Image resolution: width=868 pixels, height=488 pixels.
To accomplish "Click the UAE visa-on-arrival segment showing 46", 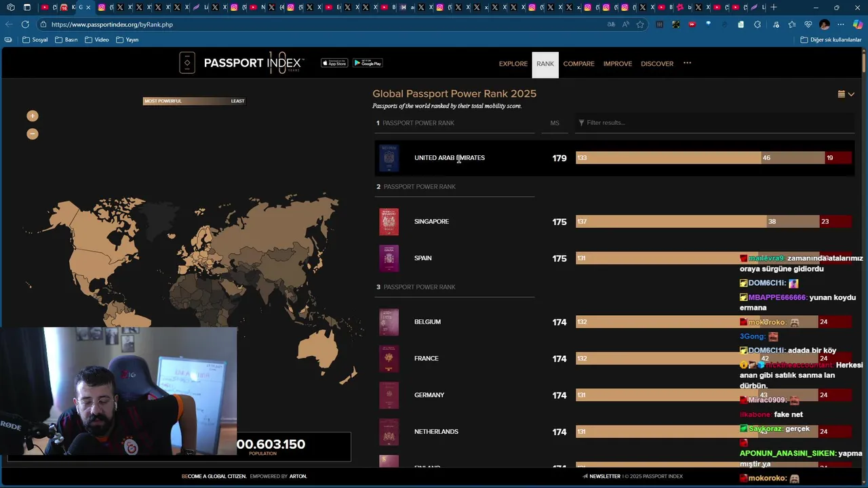I will [x=793, y=158].
